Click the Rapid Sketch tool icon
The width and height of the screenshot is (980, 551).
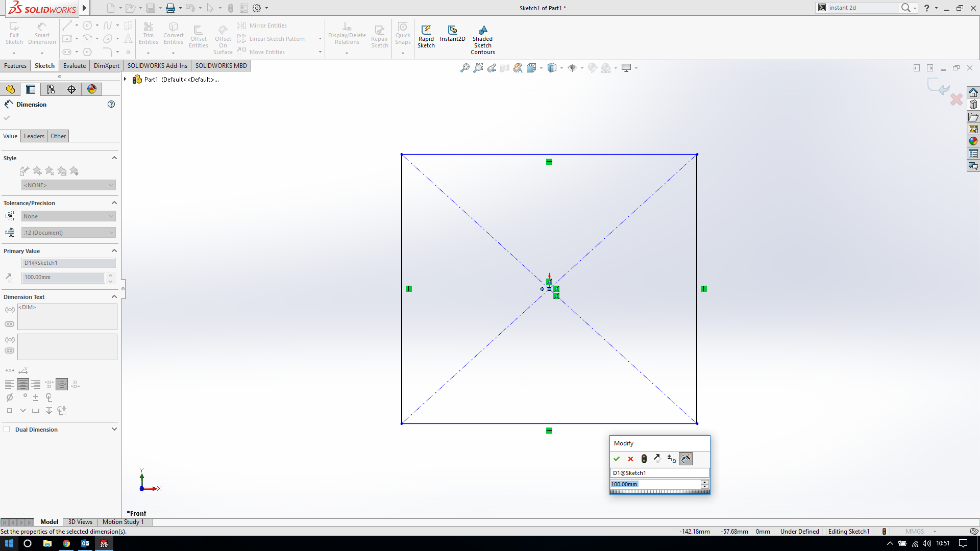coord(426,31)
